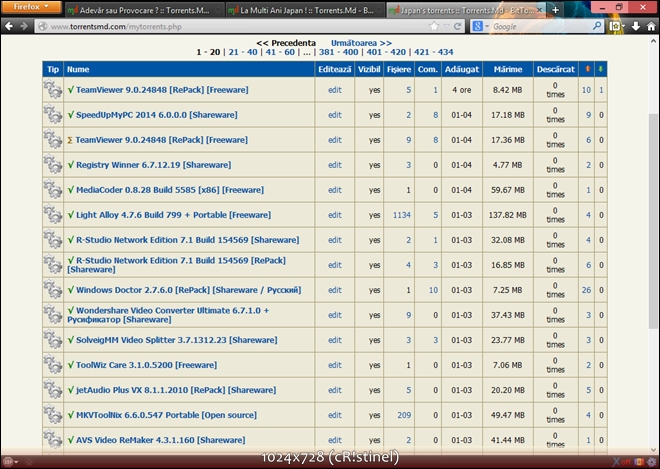View 26 seeders of Windows Doctor
The image size is (660, 469).
[x=586, y=290]
